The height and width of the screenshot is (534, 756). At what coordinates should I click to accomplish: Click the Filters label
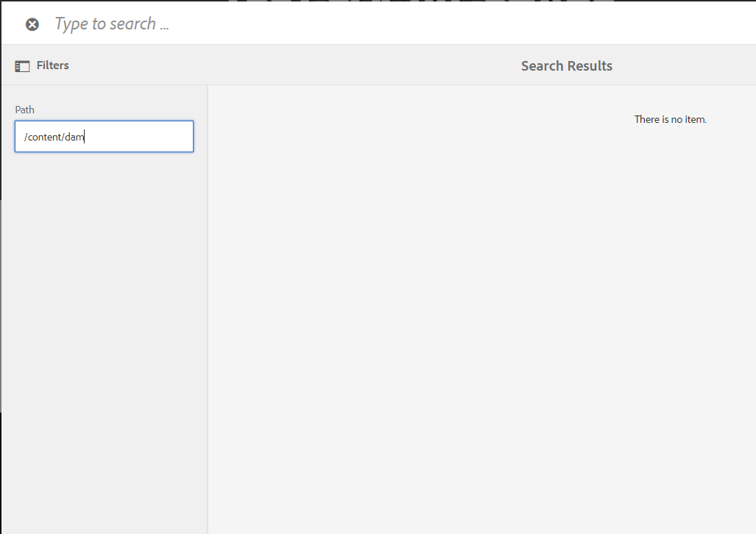click(52, 65)
